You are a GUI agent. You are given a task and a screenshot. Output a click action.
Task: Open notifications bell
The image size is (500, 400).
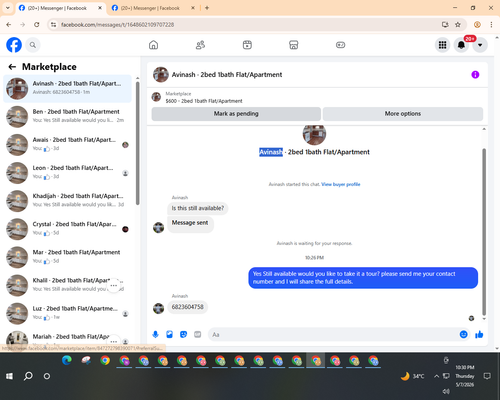coord(461,45)
